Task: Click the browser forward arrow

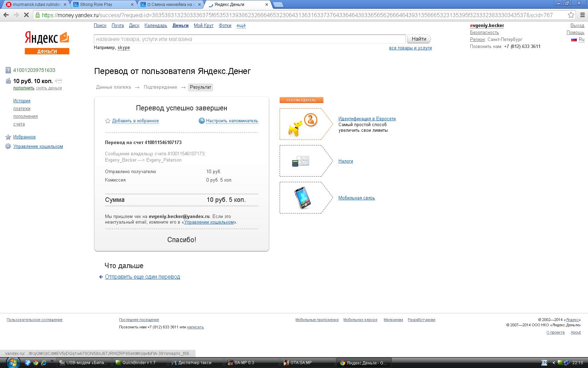Action: 16,15
